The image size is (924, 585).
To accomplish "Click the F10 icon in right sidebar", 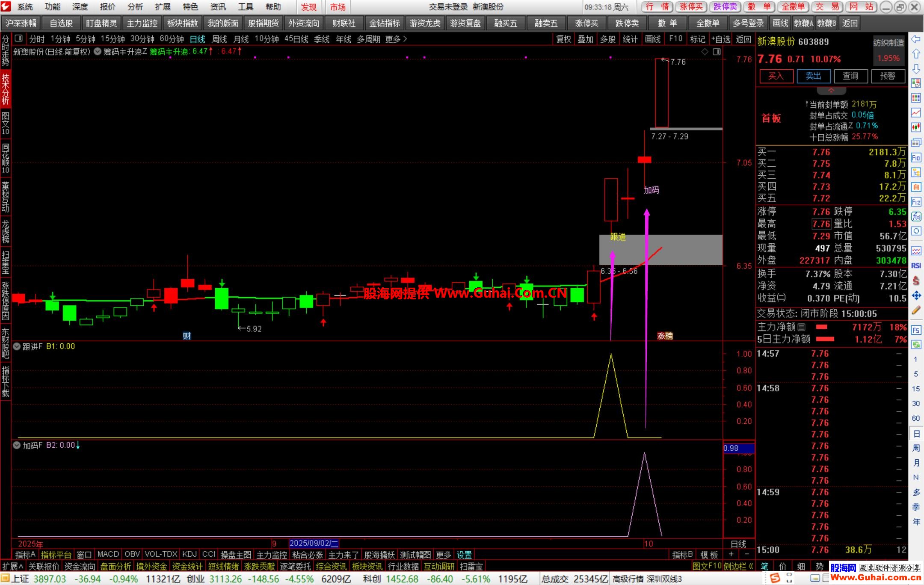I will coord(916,157).
